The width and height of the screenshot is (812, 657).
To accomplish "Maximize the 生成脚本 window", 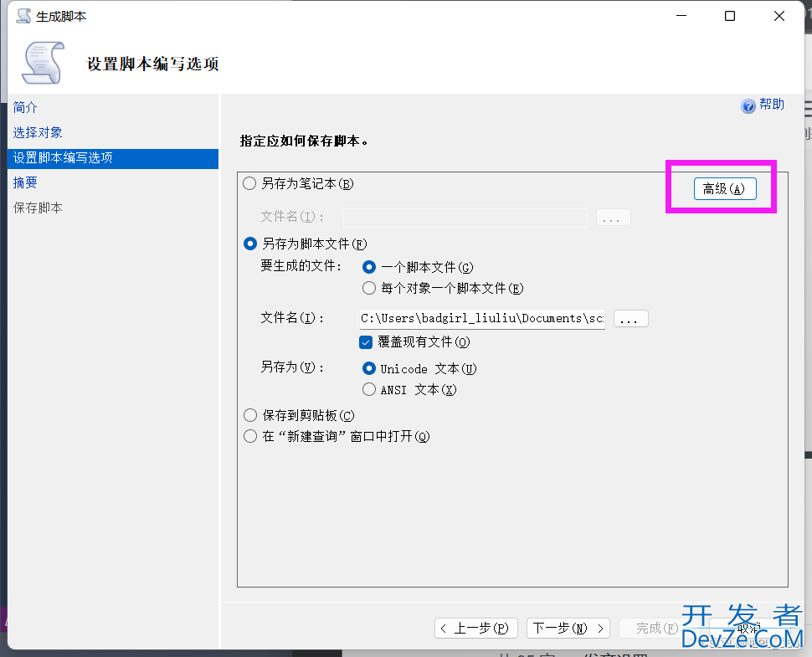I will (730, 16).
